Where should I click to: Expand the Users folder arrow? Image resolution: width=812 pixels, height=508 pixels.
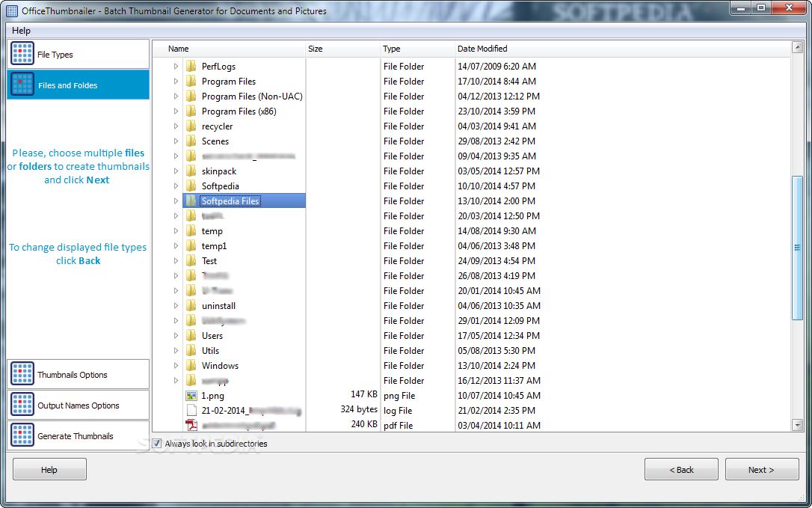[x=176, y=336]
